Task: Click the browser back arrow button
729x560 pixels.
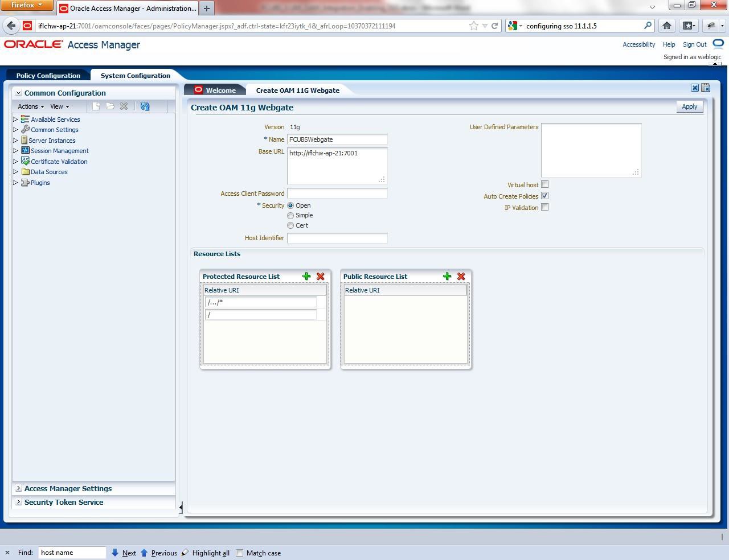Action: pyautogui.click(x=11, y=26)
